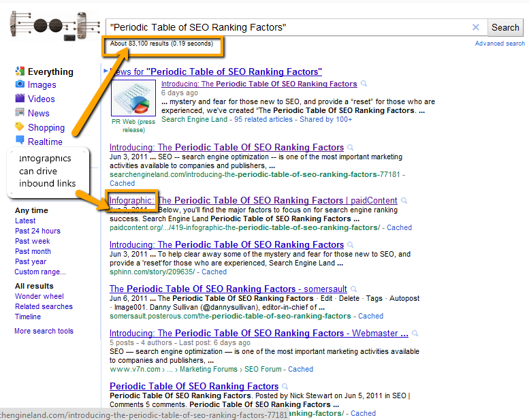Open 95 related articles link

pos(263,119)
